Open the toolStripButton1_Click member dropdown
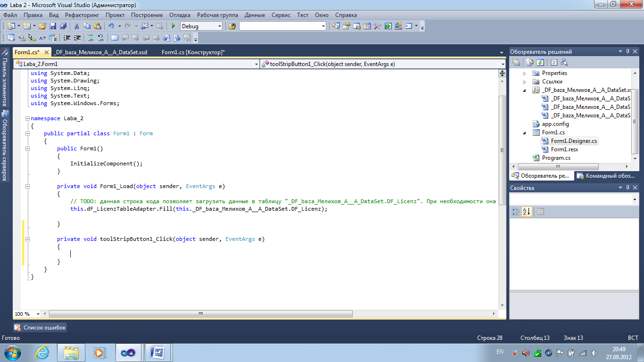644x362 pixels. point(503,64)
